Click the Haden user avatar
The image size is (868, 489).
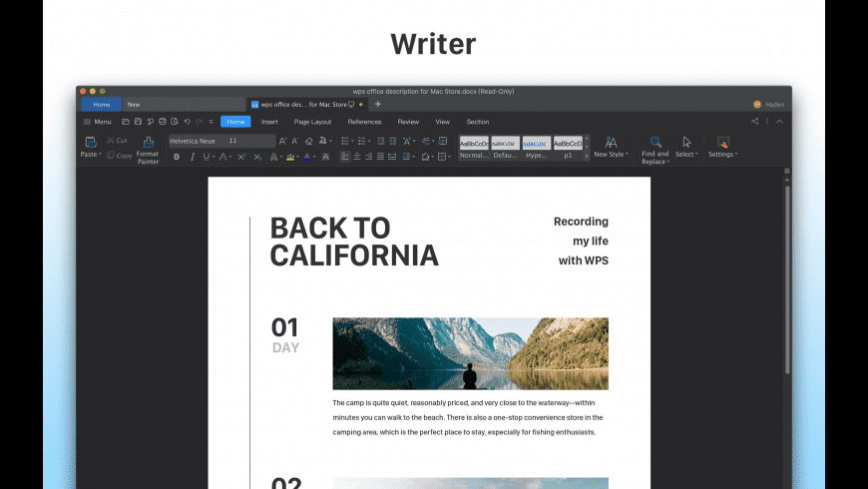coord(757,104)
